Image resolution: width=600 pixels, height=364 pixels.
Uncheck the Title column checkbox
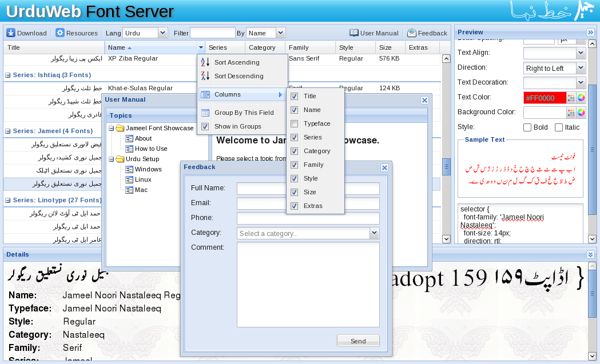click(294, 96)
